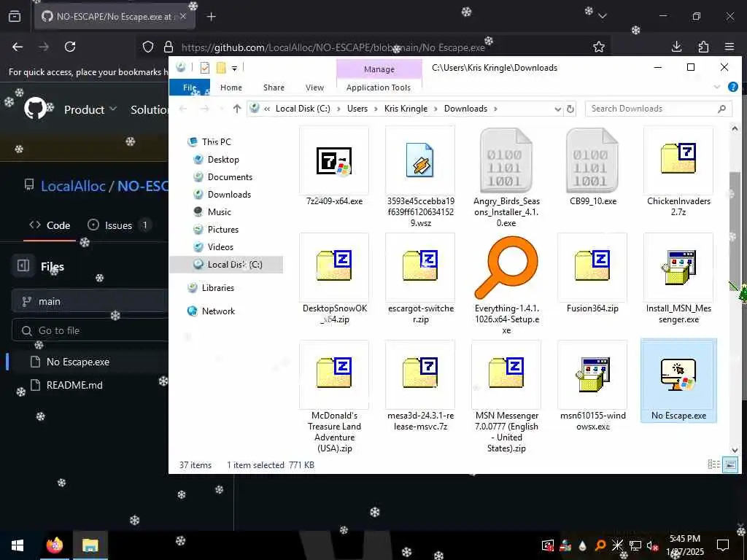Click Properties icon in quick access toolbar
The height and width of the screenshot is (560, 747).
205,68
